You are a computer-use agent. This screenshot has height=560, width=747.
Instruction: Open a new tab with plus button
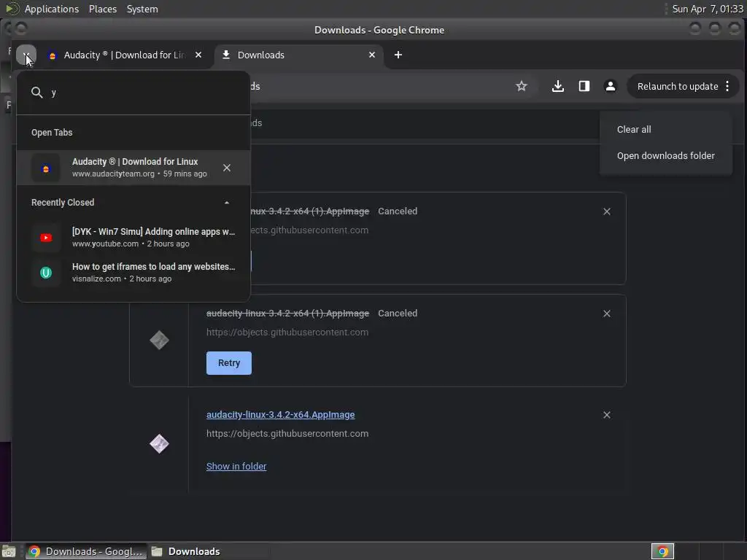[398, 55]
